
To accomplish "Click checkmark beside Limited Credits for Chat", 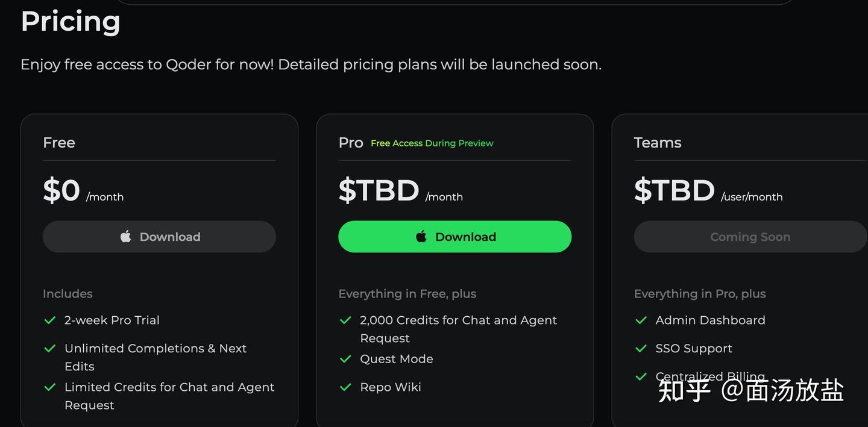I will click(50, 387).
